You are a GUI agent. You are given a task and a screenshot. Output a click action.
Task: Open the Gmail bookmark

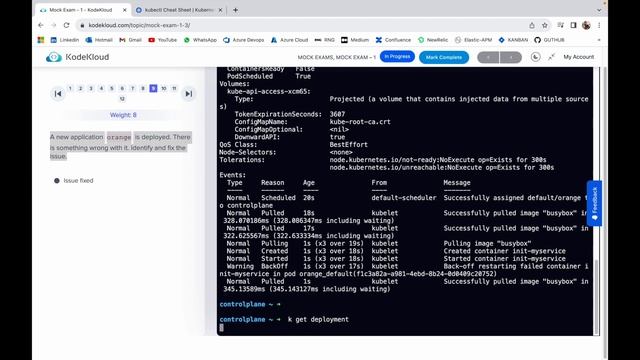point(130,40)
